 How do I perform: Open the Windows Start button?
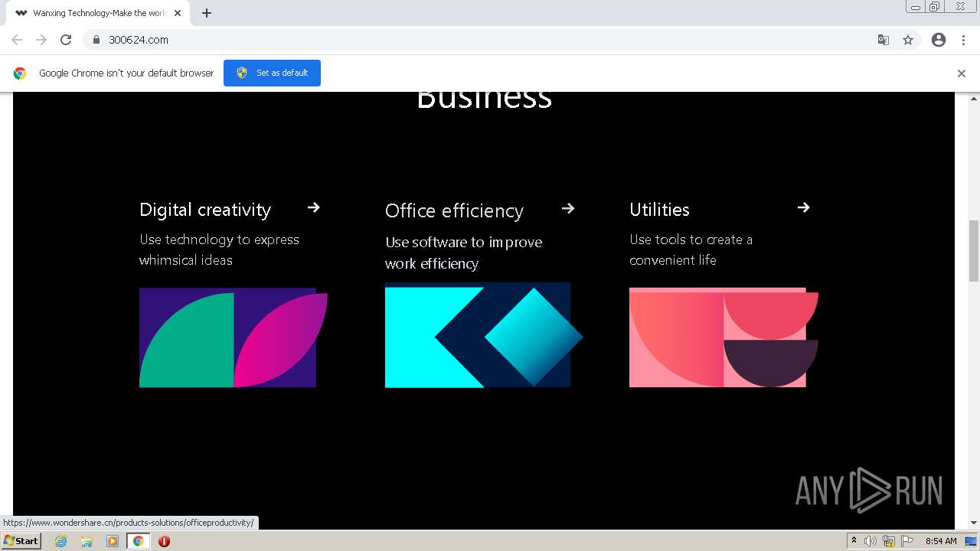pos(21,541)
